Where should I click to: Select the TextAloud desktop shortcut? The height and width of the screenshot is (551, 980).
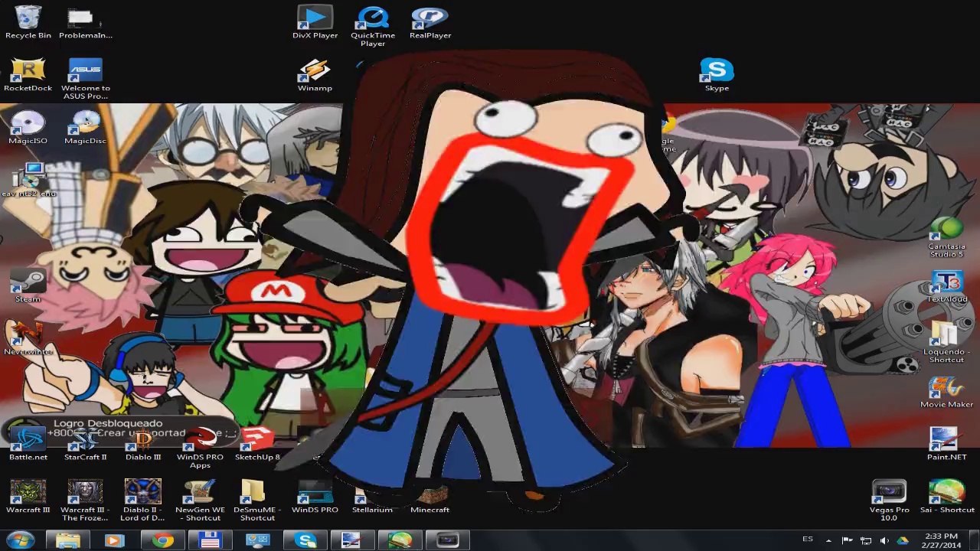[x=947, y=285]
